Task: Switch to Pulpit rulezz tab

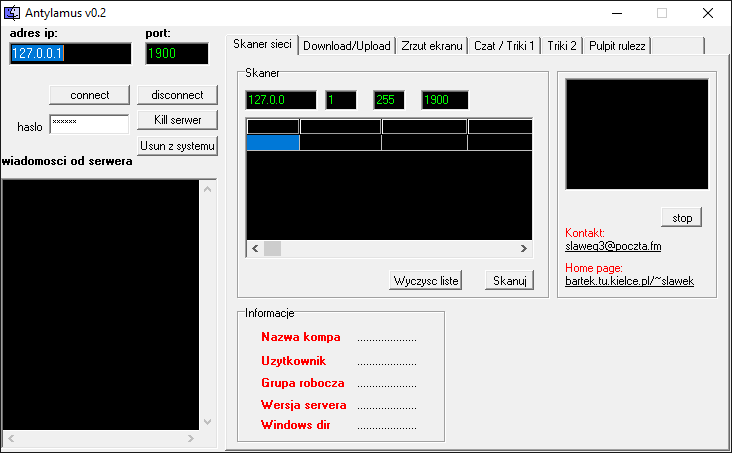Action: pos(617,46)
